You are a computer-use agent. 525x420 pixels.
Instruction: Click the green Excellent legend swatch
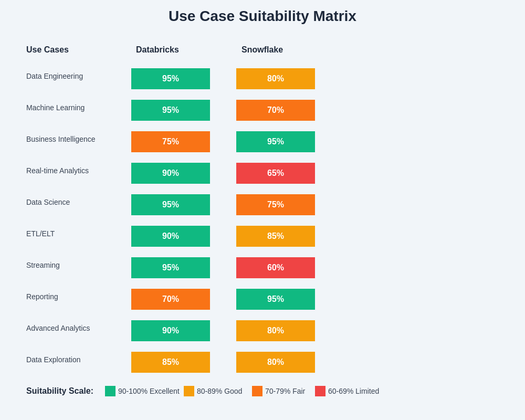point(110,391)
